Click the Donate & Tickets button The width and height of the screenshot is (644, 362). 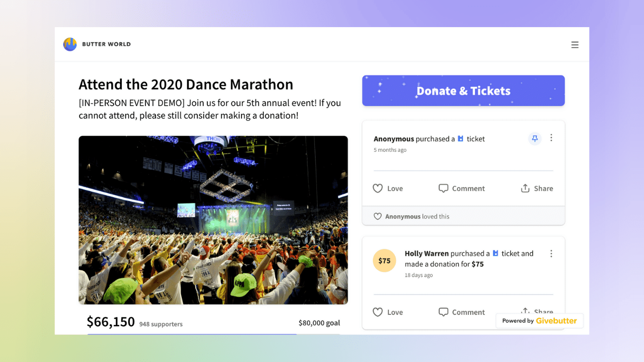(463, 90)
